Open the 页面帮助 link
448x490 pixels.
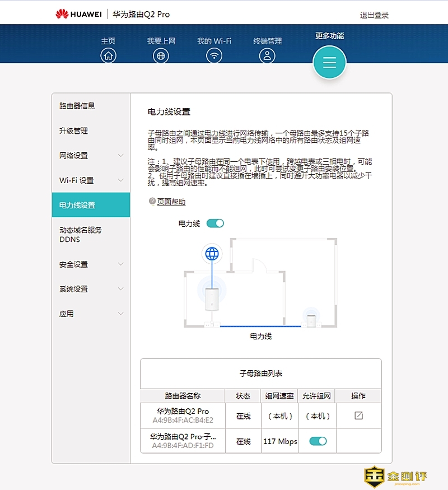coord(171,202)
